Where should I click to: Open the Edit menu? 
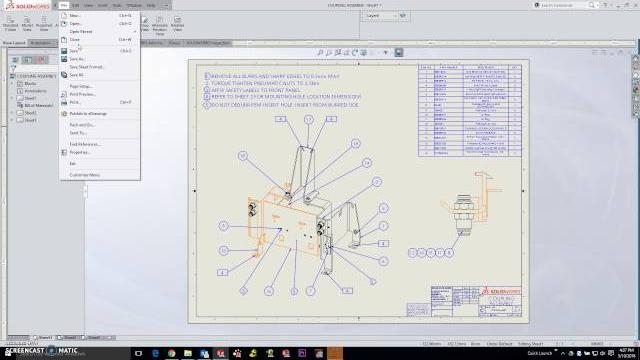pos(76,5)
